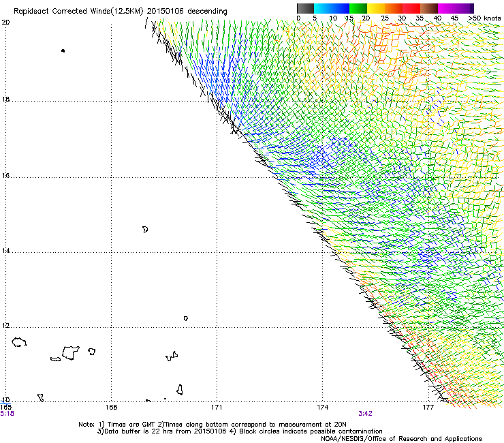This screenshot has height=443, width=504.
Task: Click the green 15-20 knots legend swatch
Action: pos(358,8)
